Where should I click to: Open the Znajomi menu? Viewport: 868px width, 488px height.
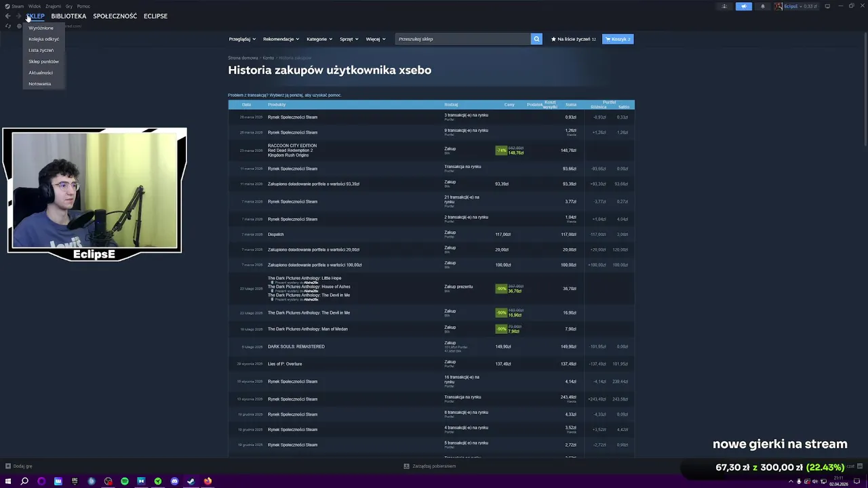click(x=53, y=6)
